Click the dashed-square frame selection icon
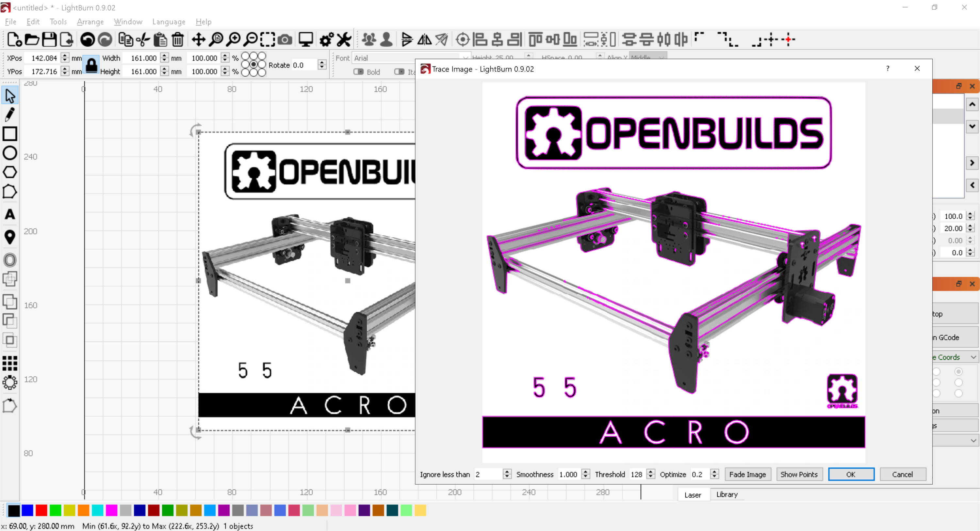The height and width of the screenshot is (531, 980). tap(268, 39)
